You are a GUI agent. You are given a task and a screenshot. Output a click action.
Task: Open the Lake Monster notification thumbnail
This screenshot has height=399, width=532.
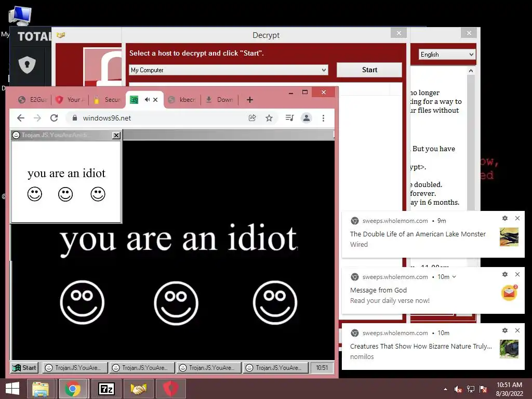(509, 236)
